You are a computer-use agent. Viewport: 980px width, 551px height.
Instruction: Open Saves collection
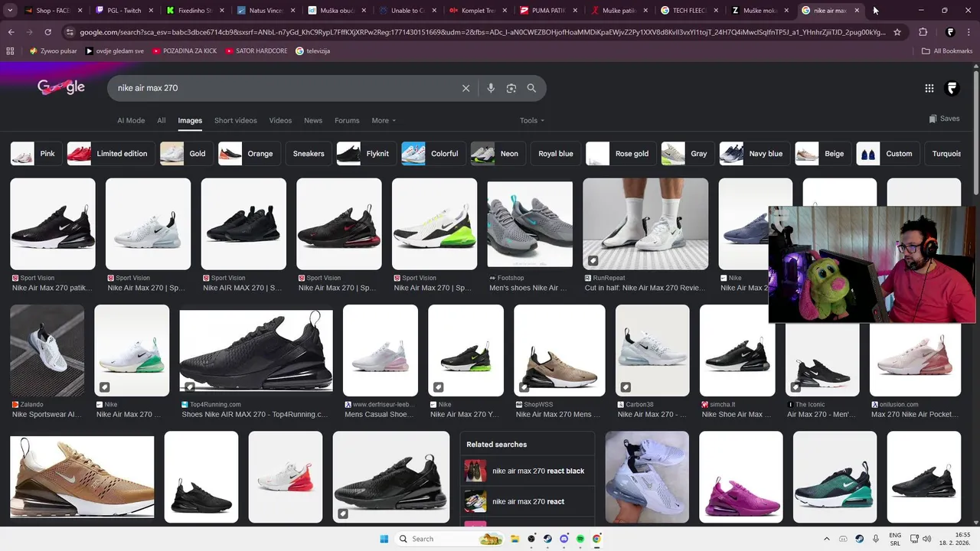pyautogui.click(x=944, y=119)
